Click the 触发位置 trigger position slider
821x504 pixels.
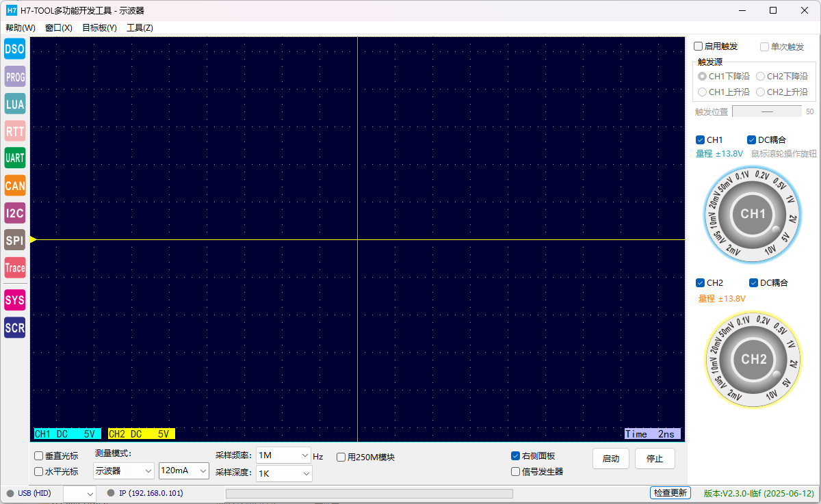pos(767,111)
